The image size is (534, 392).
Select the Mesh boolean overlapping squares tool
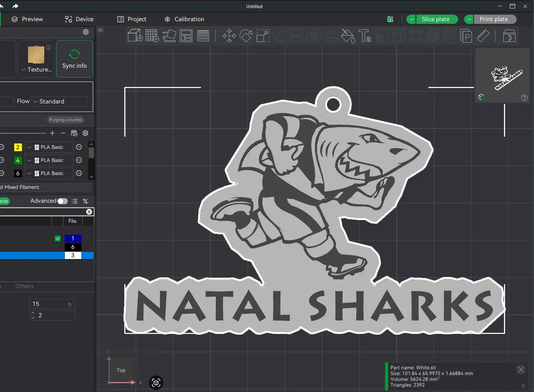314,36
